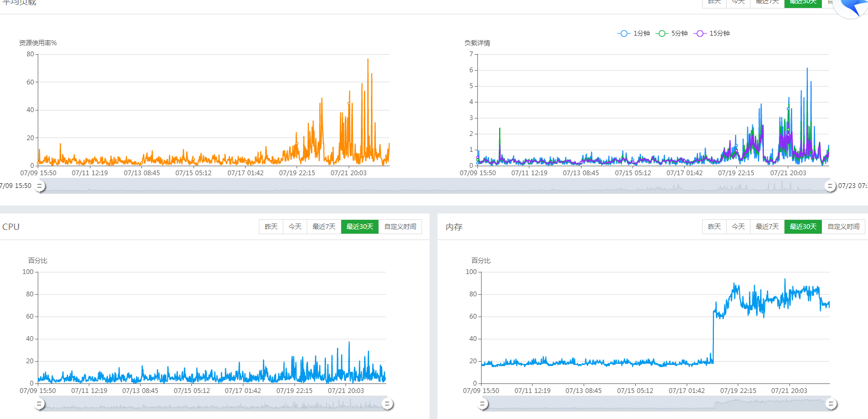
Task: Switch 内存 panel to 最近30天
Action: click(803, 227)
